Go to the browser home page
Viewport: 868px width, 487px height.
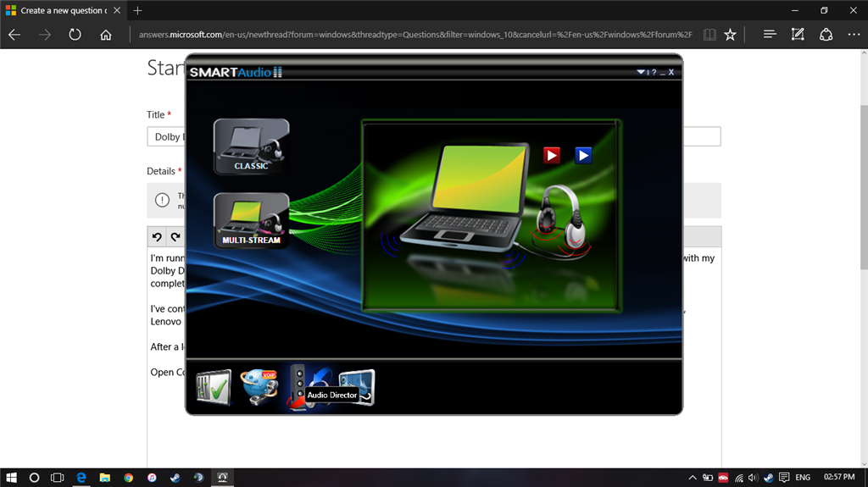click(x=105, y=35)
